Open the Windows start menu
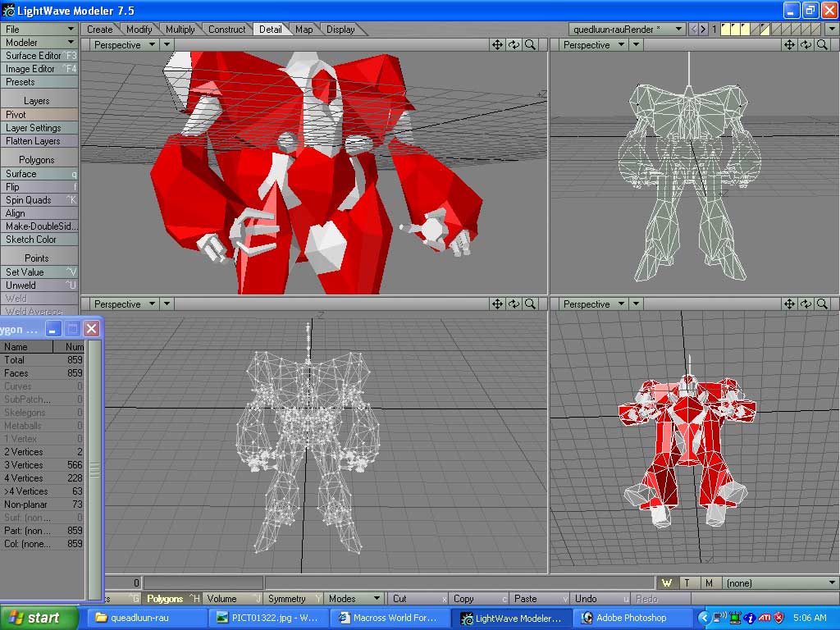 [39, 618]
